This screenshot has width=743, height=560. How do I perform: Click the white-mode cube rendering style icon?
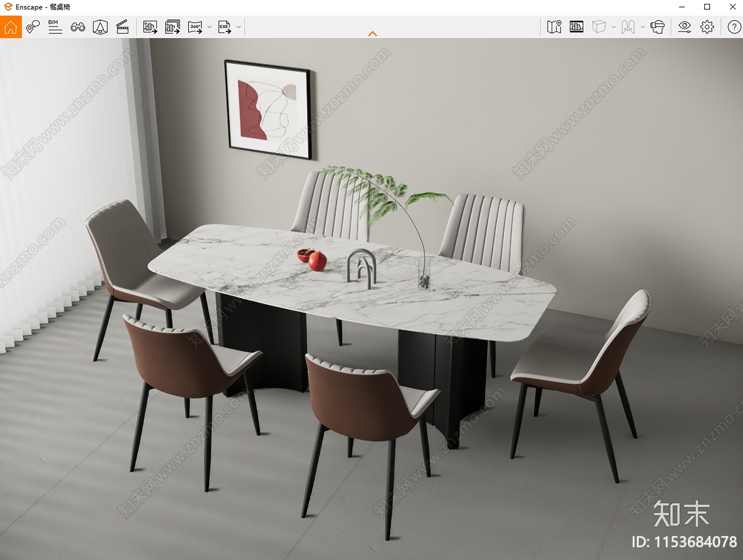pyautogui.click(x=599, y=27)
